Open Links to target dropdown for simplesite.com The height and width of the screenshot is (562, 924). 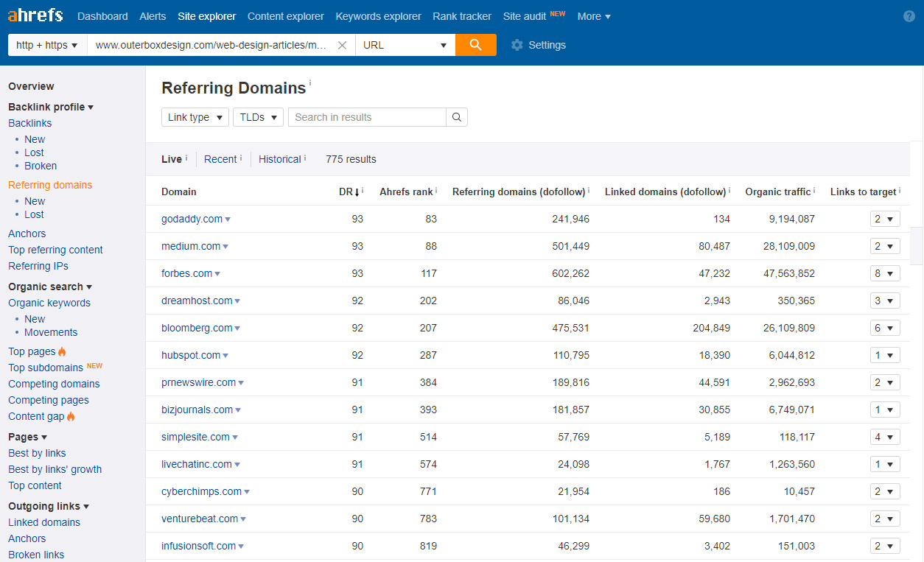point(885,437)
